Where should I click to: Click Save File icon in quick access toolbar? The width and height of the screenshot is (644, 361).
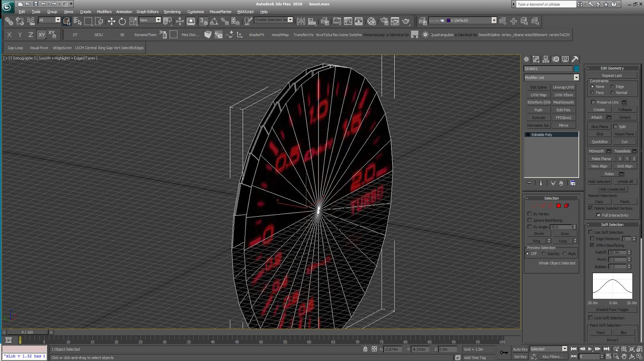coord(36,4)
